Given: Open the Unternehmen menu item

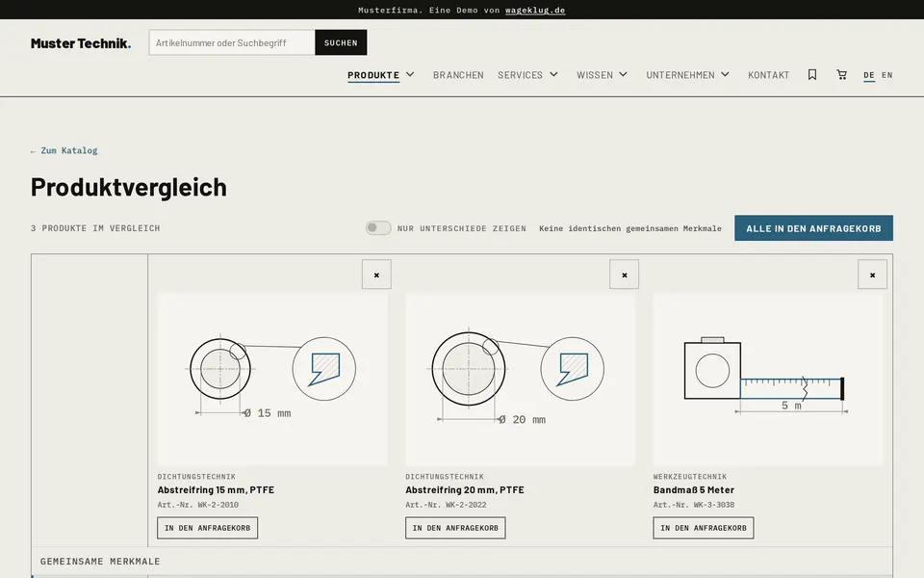Looking at the screenshot, I should tap(680, 75).
